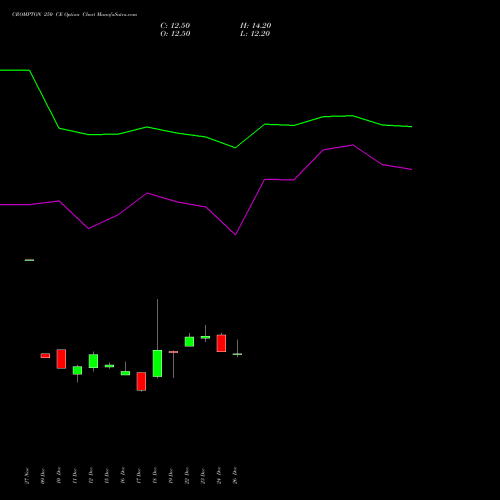Image resolution: width=500 pixels, height=500 pixels.
Task: Select the green 11 Dec candlestick
Action: pos(77,374)
